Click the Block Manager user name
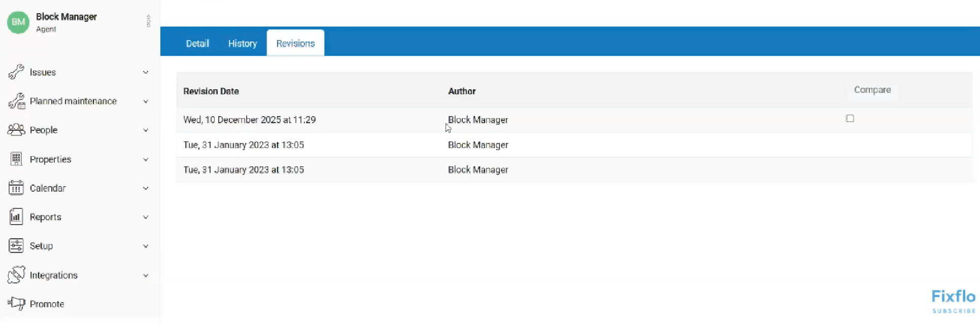The image size is (980, 326). click(66, 17)
